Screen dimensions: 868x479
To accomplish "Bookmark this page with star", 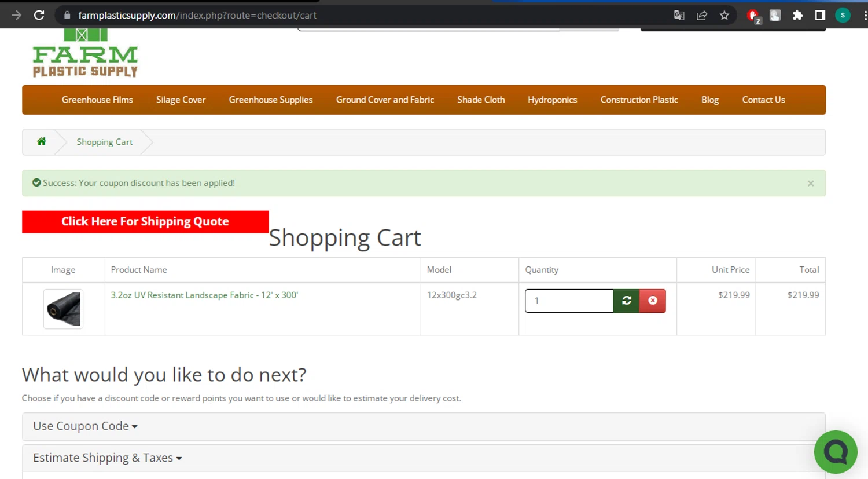I will (x=724, y=16).
